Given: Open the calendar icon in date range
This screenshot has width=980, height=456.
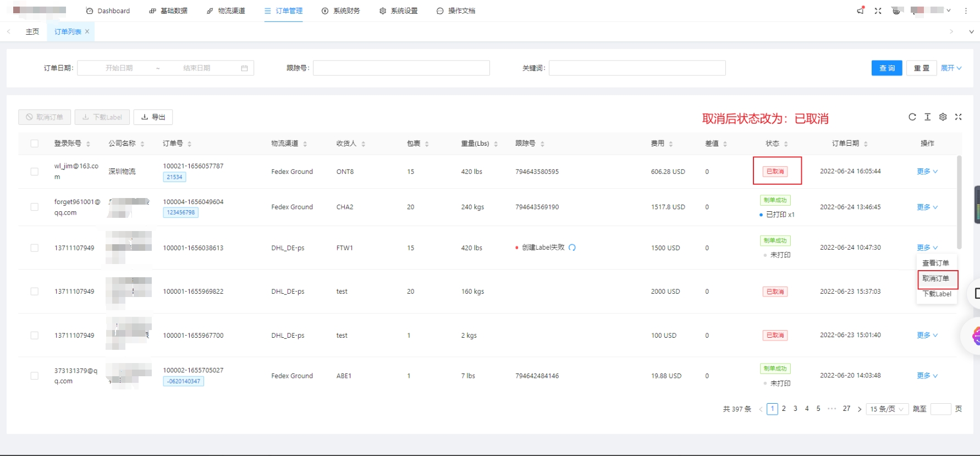Looking at the screenshot, I should (x=244, y=68).
